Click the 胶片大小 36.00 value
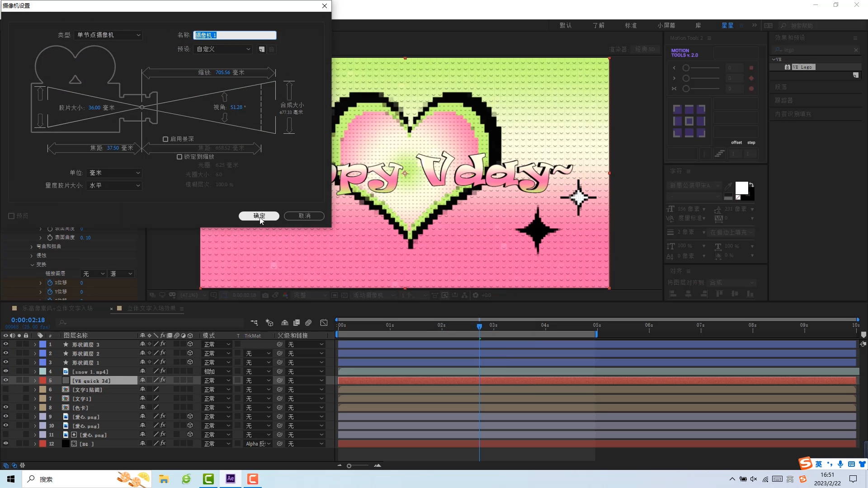This screenshot has height=488, width=868. [x=94, y=108]
